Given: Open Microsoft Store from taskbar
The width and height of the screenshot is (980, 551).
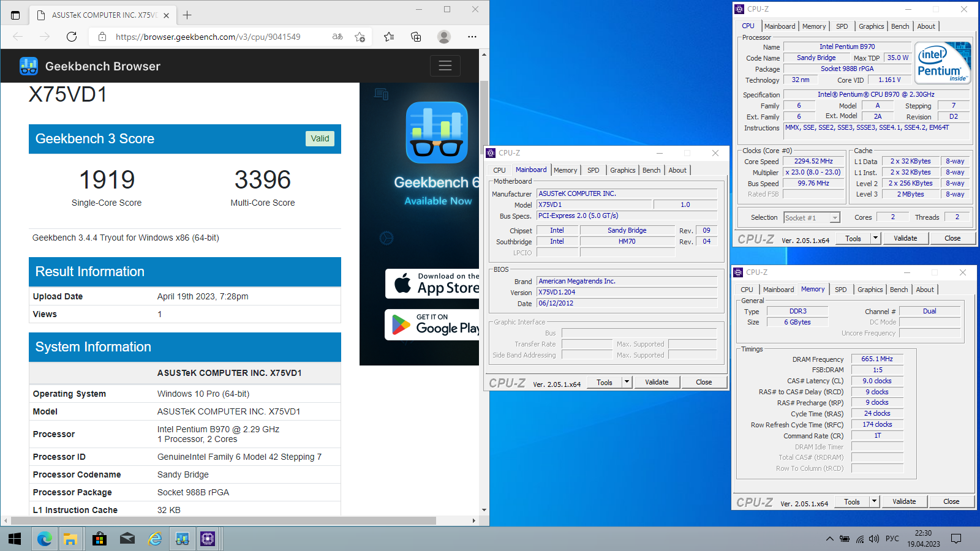Looking at the screenshot, I should point(99,539).
